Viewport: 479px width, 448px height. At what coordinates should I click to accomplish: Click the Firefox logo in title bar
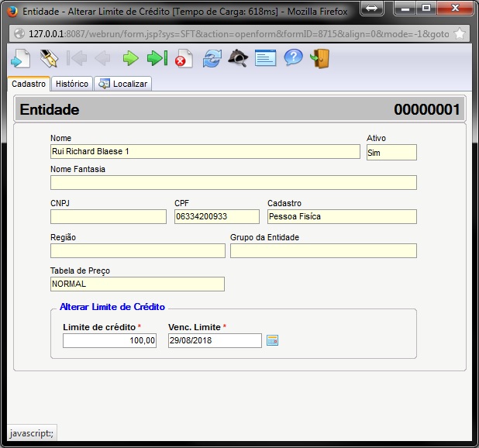pos(12,12)
